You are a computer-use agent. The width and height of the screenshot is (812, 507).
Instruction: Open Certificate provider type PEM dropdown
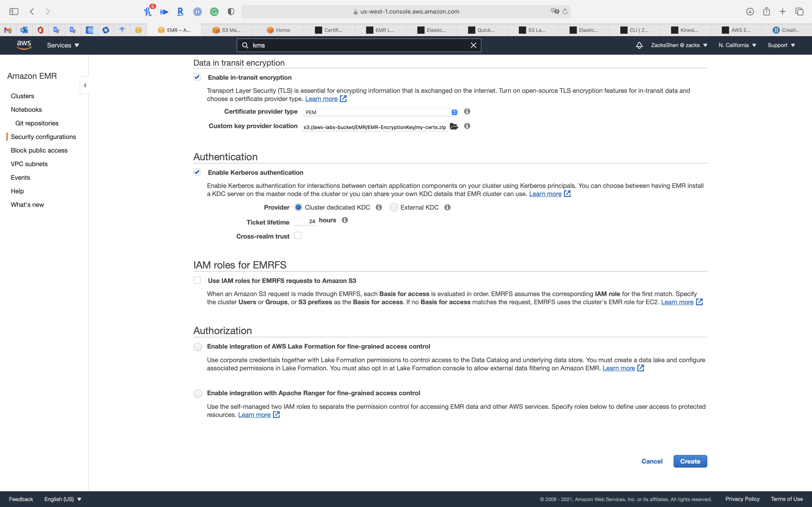[x=380, y=112]
